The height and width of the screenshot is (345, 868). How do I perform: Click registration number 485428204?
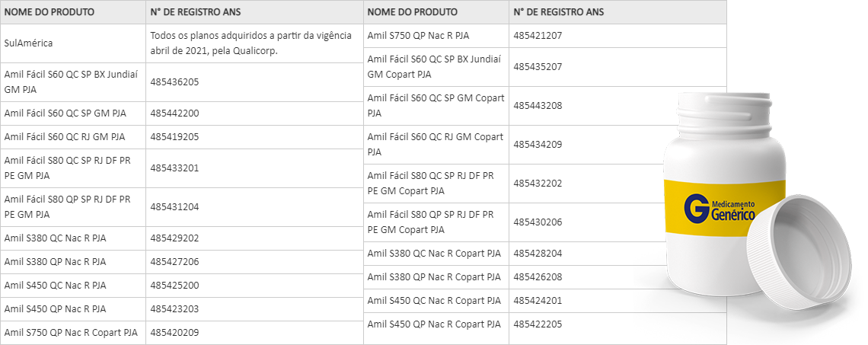pyautogui.click(x=538, y=254)
